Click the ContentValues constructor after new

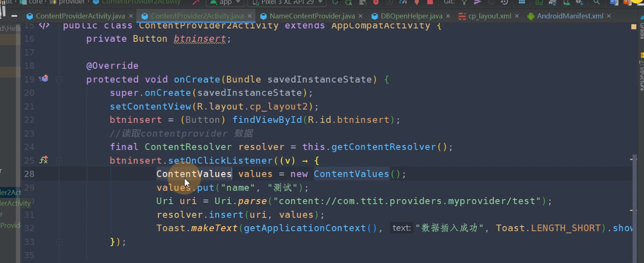click(x=352, y=174)
